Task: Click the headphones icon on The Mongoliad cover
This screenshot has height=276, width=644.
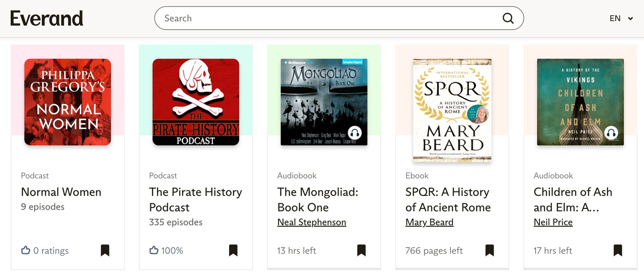Action: point(355,133)
